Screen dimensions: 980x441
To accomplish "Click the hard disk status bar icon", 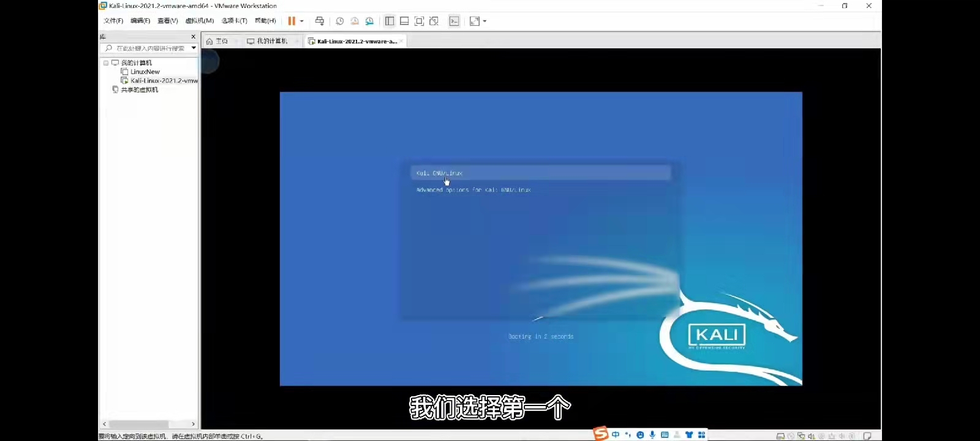I will click(x=780, y=436).
